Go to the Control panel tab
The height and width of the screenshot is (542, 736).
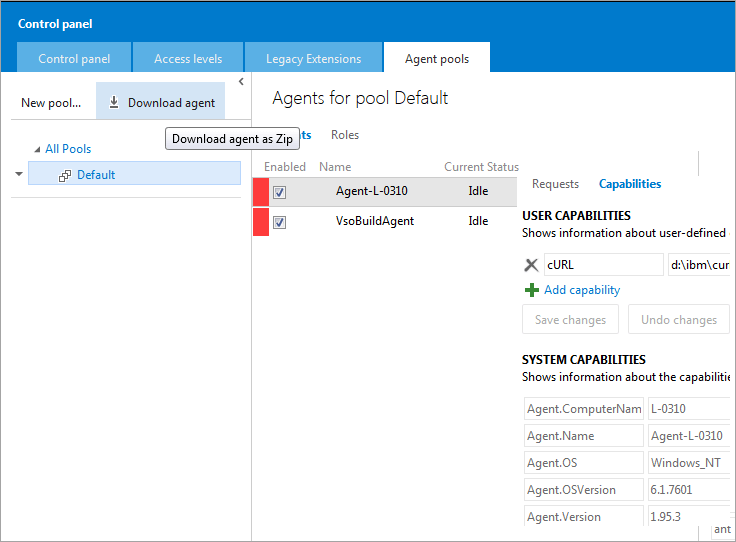pyautogui.click(x=74, y=59)
